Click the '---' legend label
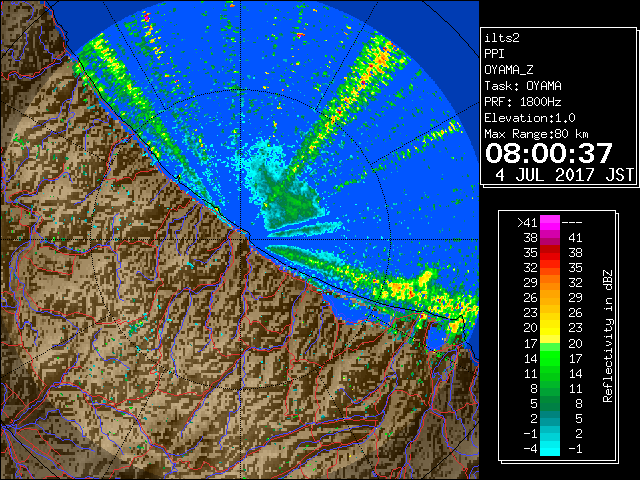The image size is (640, 480). tap(572, 223)
